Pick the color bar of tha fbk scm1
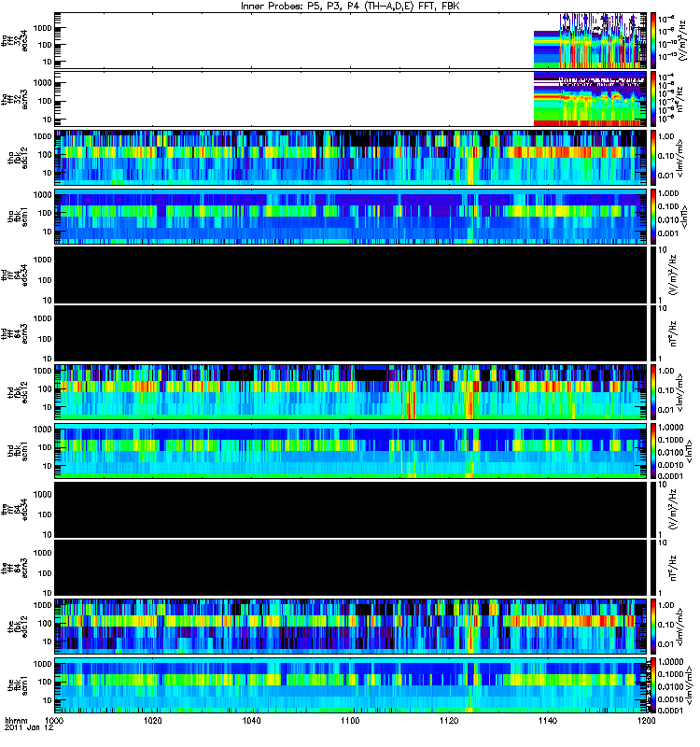The width and height of the screenshot is (700, 747). tap(652, 217)
